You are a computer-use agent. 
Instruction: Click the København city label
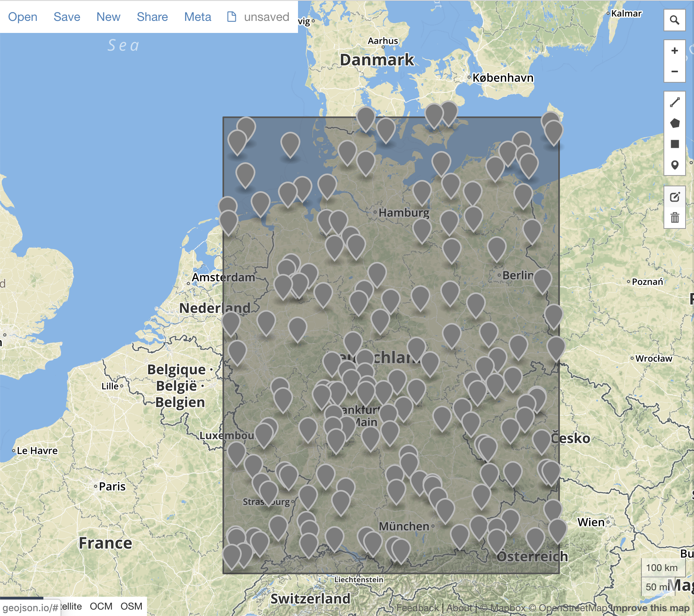[503, 78]
